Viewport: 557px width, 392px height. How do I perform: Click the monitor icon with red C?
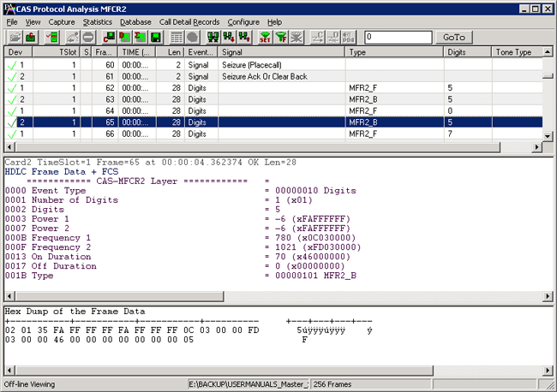(x=109, y=38)
